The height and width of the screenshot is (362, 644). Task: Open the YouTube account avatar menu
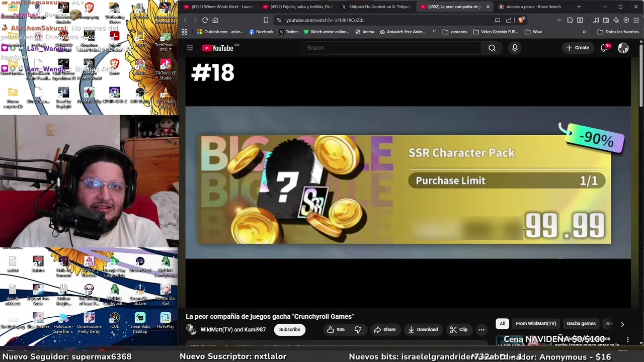tap(623, 48)
